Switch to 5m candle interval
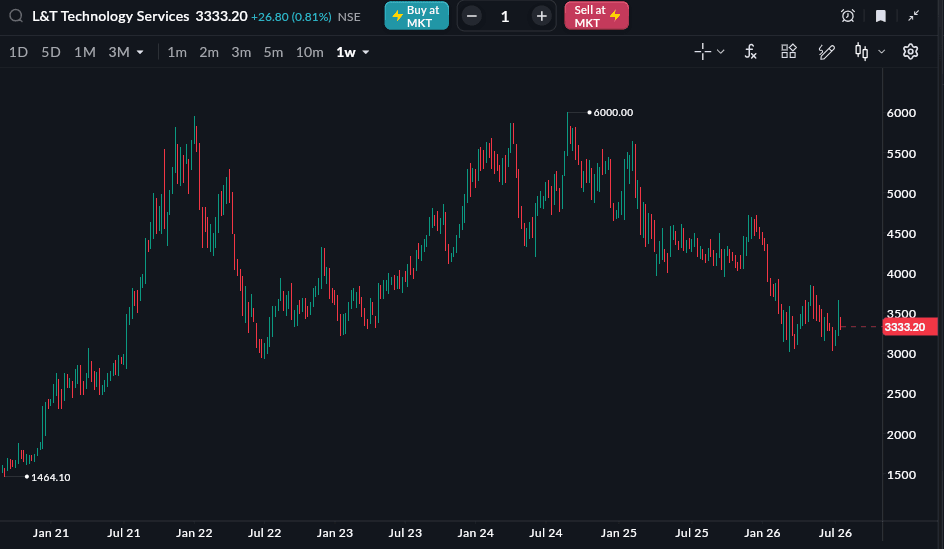This screenshot has width=944, height=549. coord(273,52)
